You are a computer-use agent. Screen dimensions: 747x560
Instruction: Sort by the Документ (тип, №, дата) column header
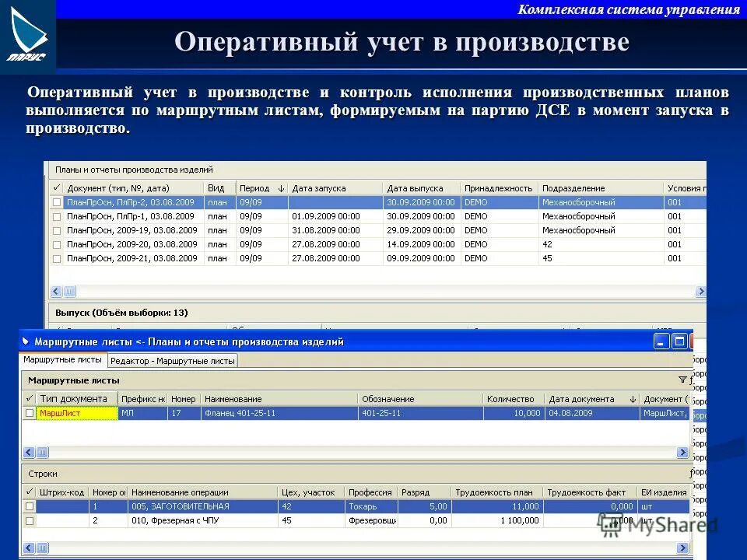coord(115,187)
